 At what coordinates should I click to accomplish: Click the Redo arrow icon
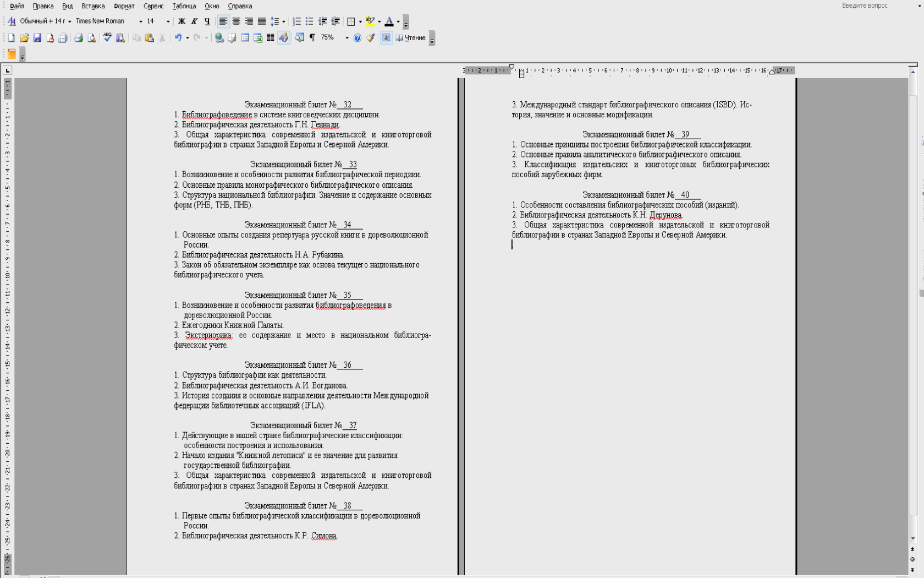[197, 38]
